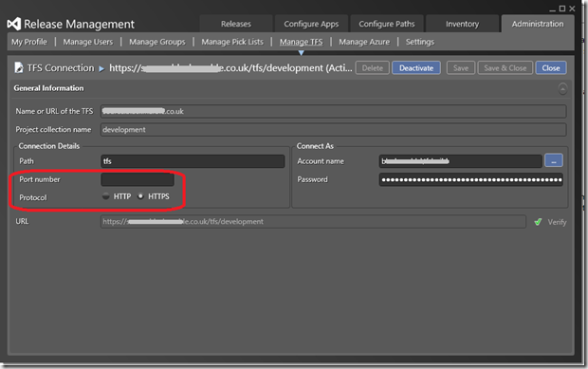Click the Deactivate button

(x=416, y=68)
